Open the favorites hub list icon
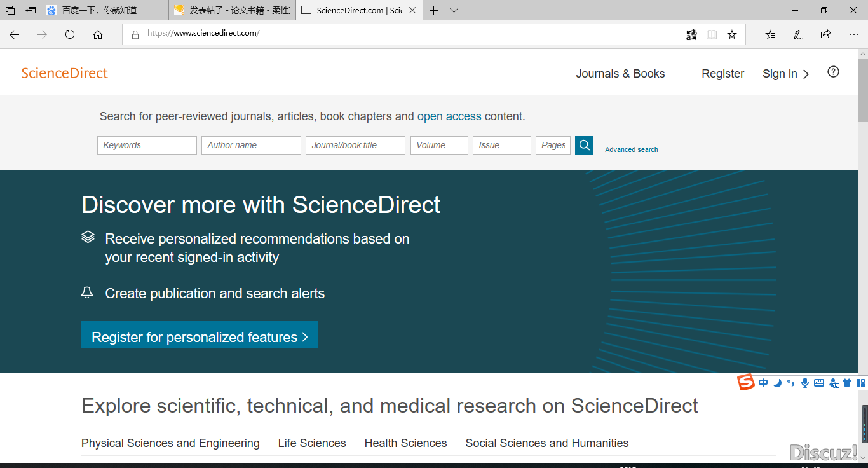This screenshot has height=468, width=868. point(770,35)
